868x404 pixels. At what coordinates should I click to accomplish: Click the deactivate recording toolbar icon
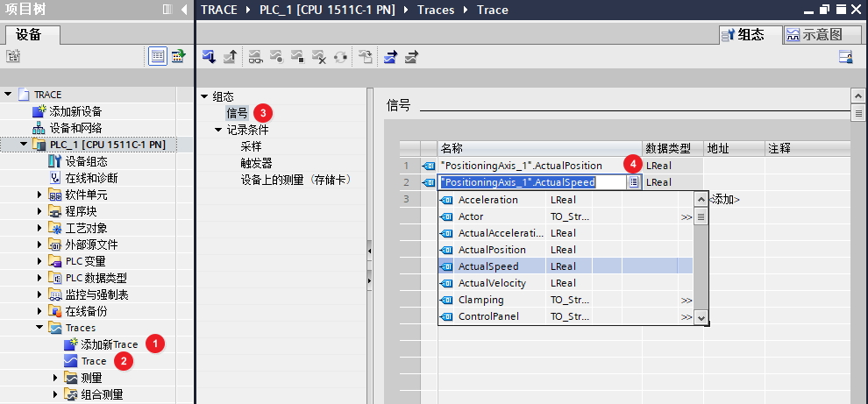pos(298,56)
